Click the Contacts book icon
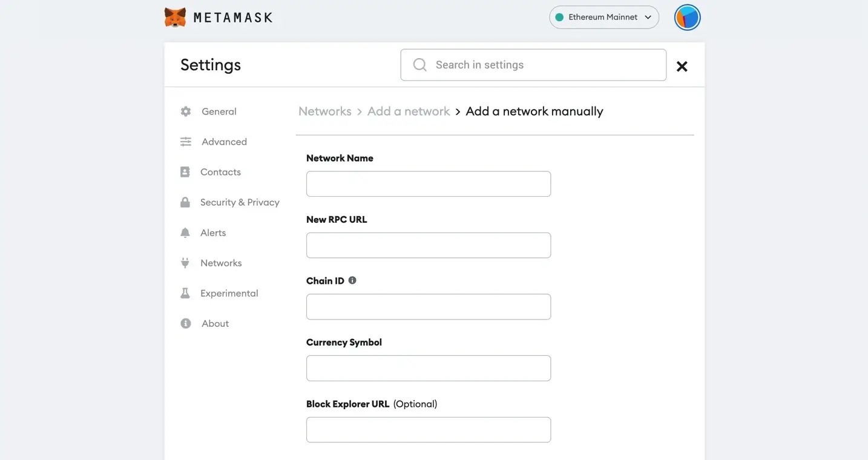This screenshot has height=460, width=868. click(x=185, y=172)
